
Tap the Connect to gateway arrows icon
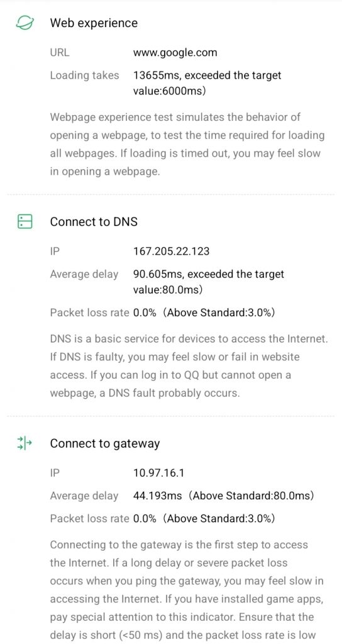[25, 443]
